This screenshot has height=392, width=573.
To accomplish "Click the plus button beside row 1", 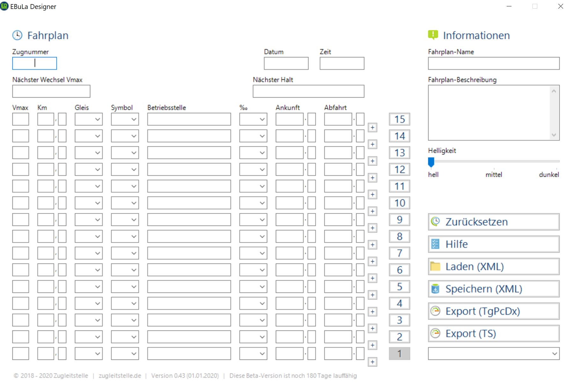I will (372, 362).
